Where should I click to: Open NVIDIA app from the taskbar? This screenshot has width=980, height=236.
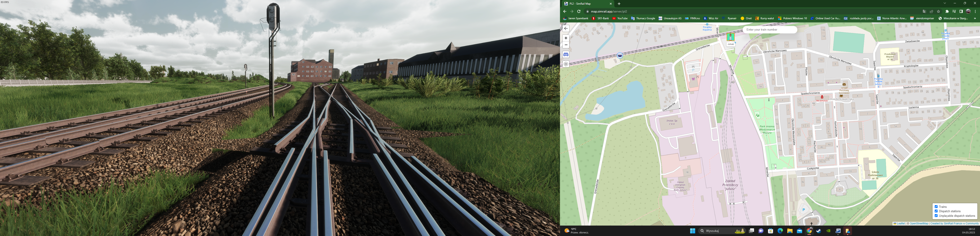coord(828,231)
